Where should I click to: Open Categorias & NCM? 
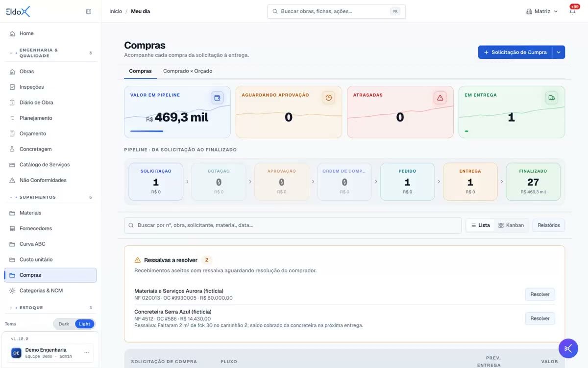click(x=50, y=290)
